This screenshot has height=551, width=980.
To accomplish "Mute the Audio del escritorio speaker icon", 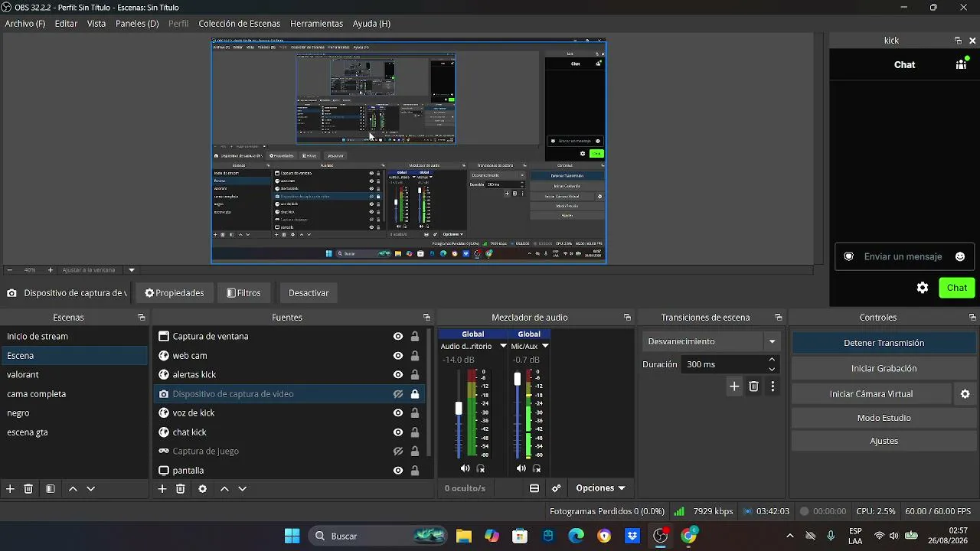I will pyautogui.click(x=465, y=468).
